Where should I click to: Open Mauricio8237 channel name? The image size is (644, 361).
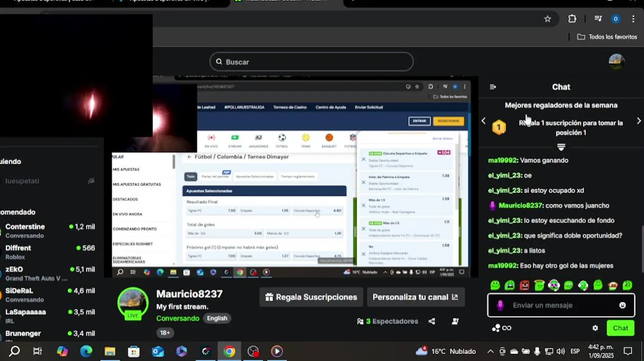click(189, 294)
